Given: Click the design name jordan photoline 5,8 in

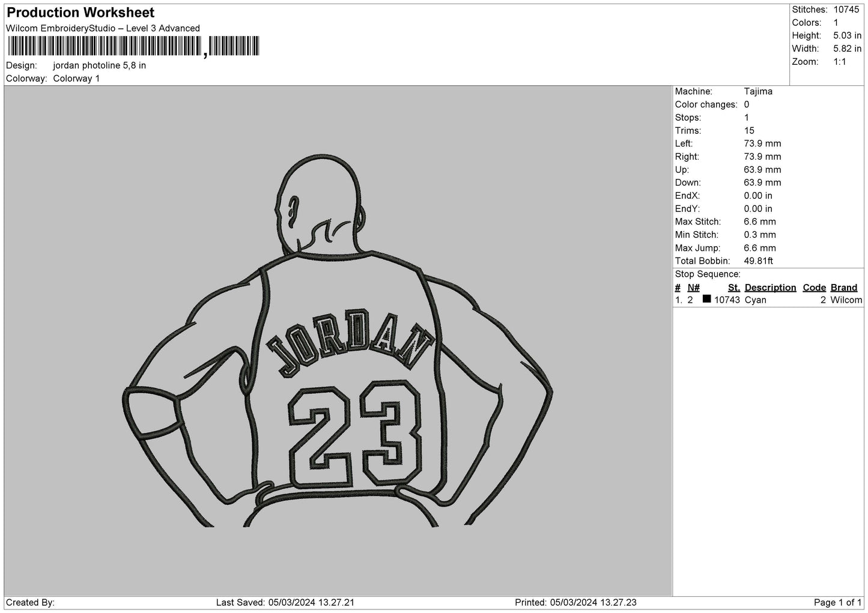Looking at the screenshot, I should click(100, 65).
